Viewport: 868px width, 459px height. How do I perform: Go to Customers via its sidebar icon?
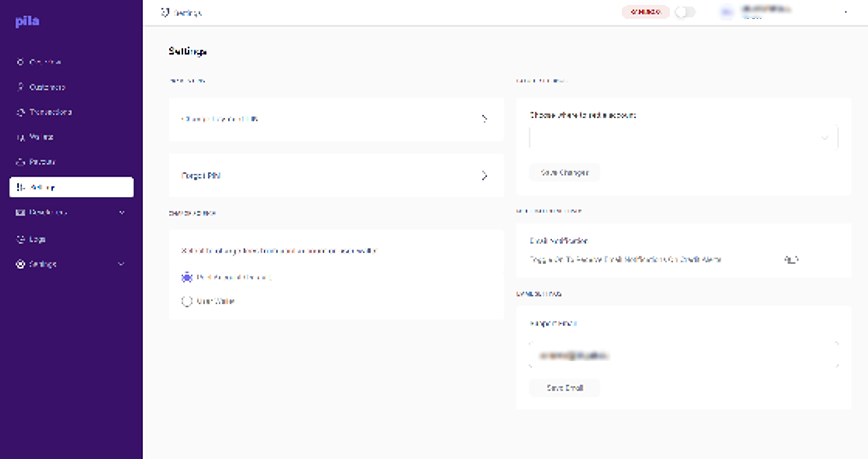pyautogui.click(x=21, y=87)
